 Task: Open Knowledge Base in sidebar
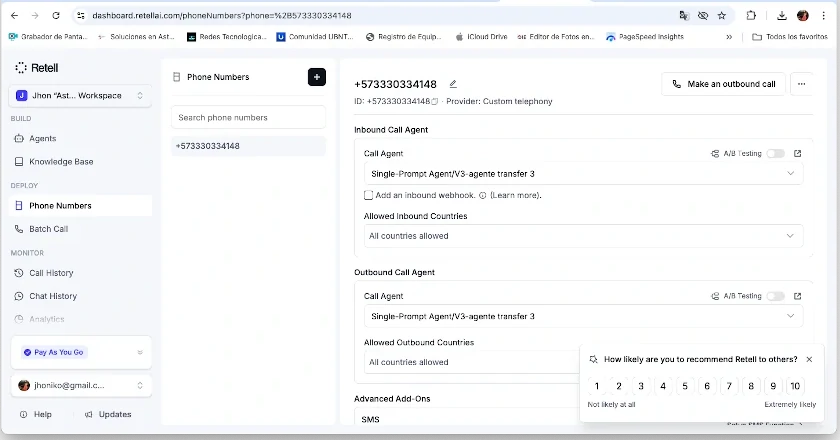pos(80,162)
